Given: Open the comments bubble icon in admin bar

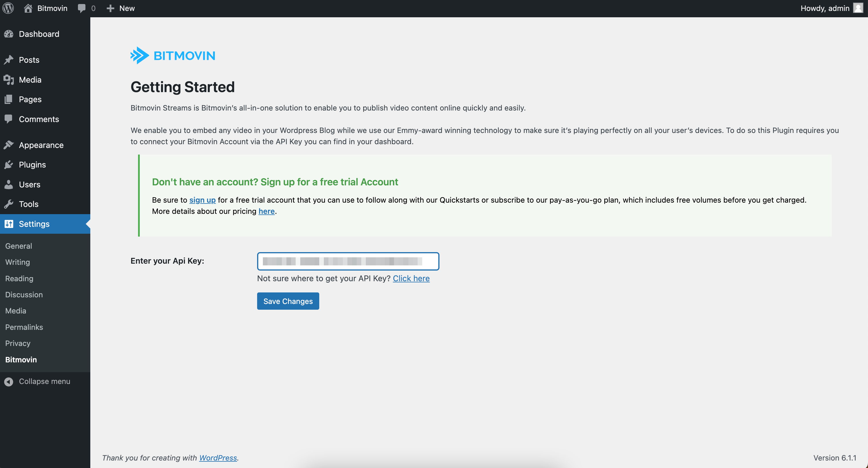Looking at the screenshot, I should (82, 8).
